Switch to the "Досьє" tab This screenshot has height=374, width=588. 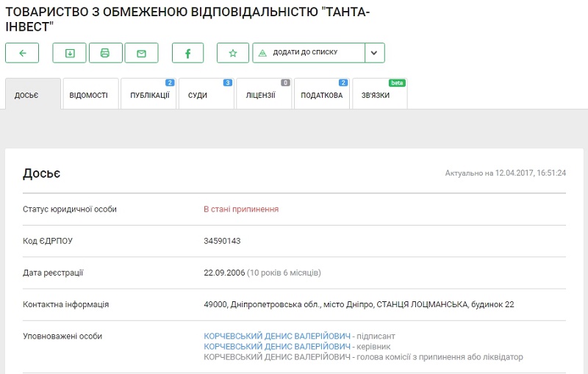coord(32,96)
